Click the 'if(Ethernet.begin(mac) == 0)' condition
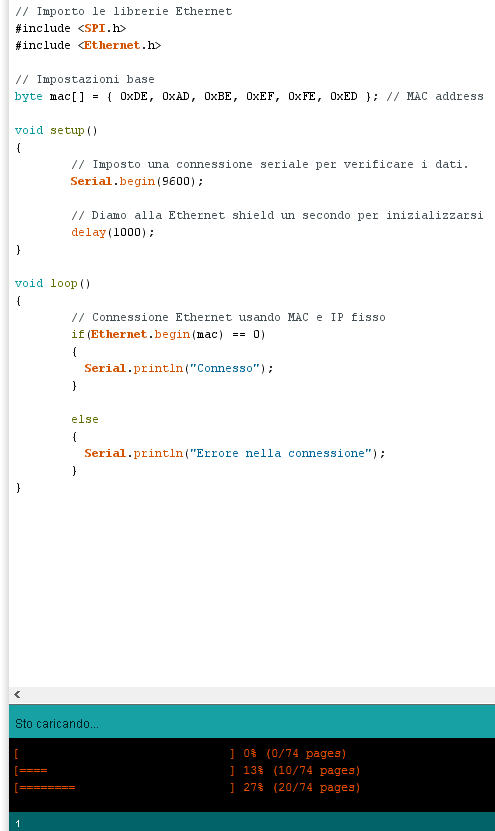The image size is (495, 831). [x=168, y=334]
